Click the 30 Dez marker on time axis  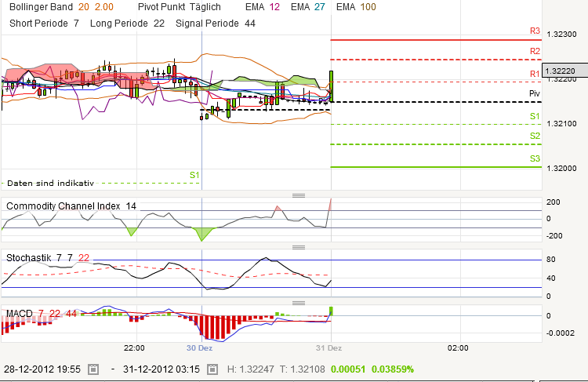pyautogui.click(x=199, y=347)
